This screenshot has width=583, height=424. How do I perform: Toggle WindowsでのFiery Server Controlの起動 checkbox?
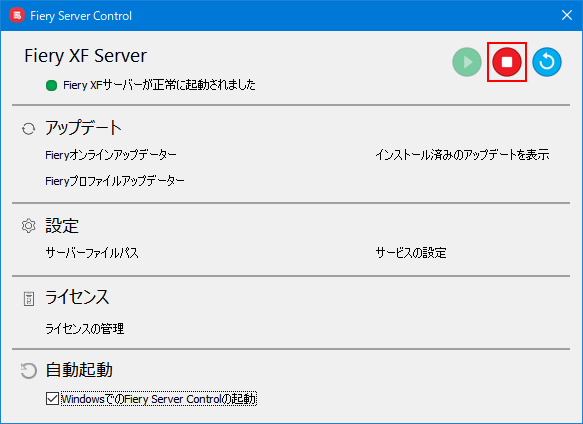tap(52, 399)
